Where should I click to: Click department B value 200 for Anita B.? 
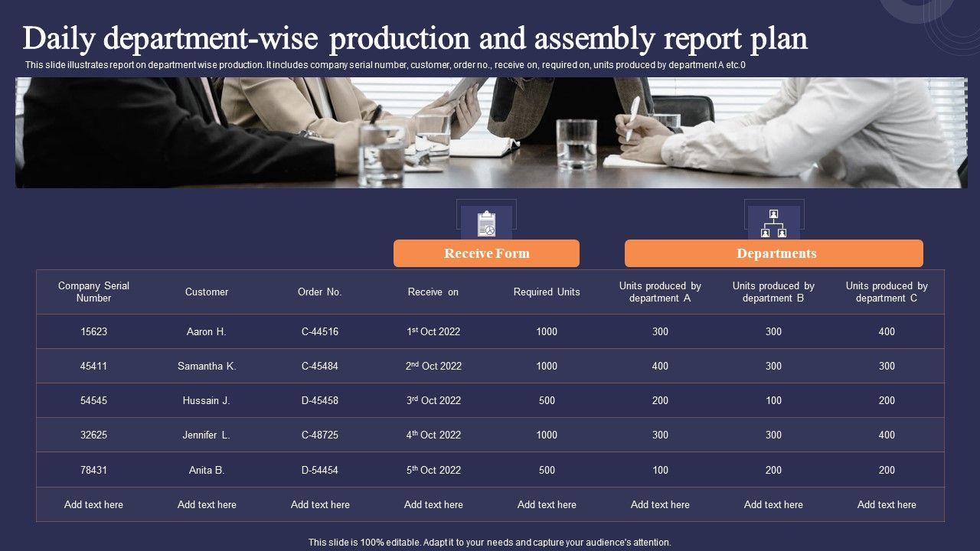(x=773, y=470)
